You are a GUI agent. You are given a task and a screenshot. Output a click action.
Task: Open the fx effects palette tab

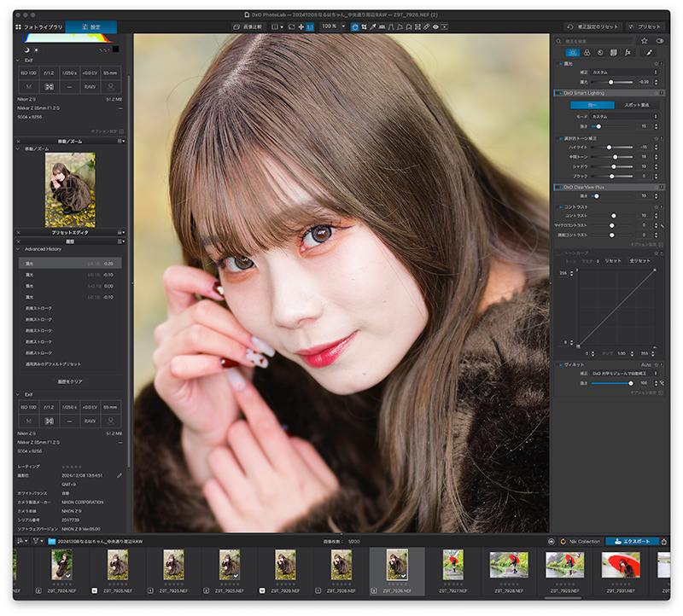tap(628, 52)
